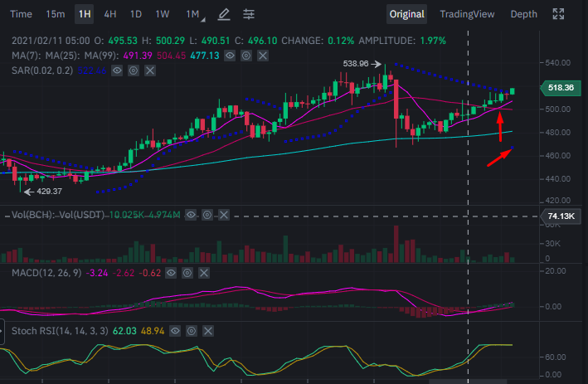Open Volume indicator settings
The image size is (588, 384).
207,215
